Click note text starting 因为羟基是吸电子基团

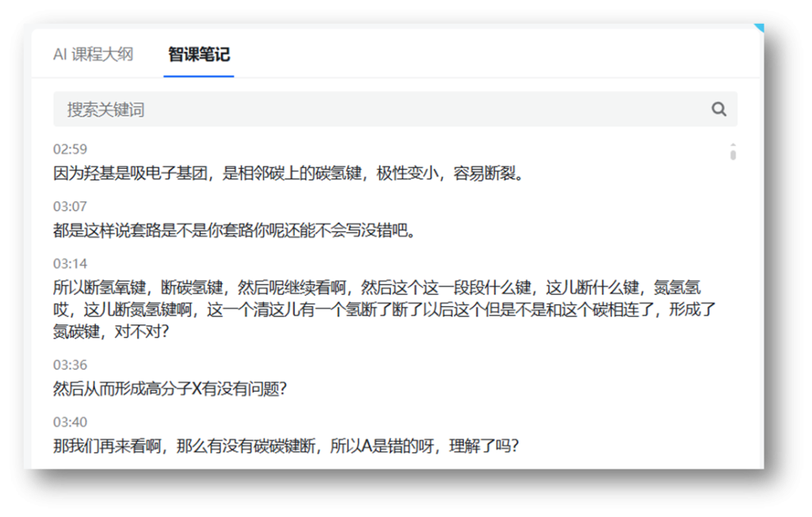[289, 173]
